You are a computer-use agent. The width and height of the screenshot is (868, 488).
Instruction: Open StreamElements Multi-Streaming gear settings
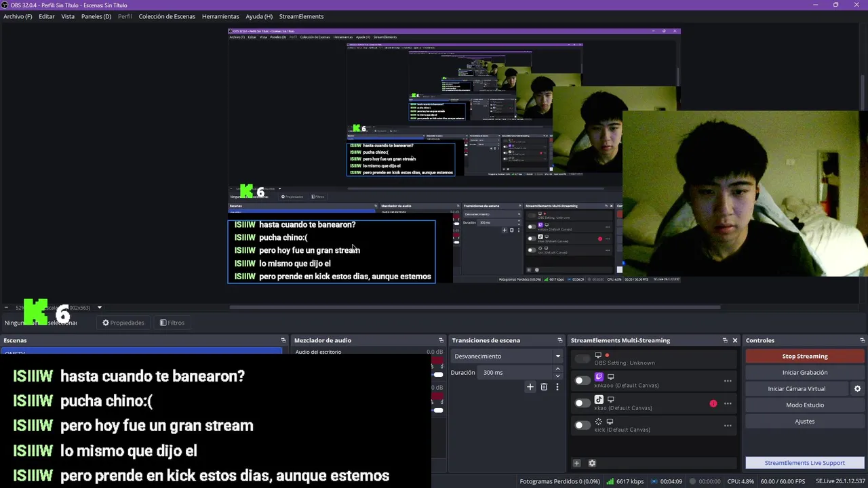(592, 463)
